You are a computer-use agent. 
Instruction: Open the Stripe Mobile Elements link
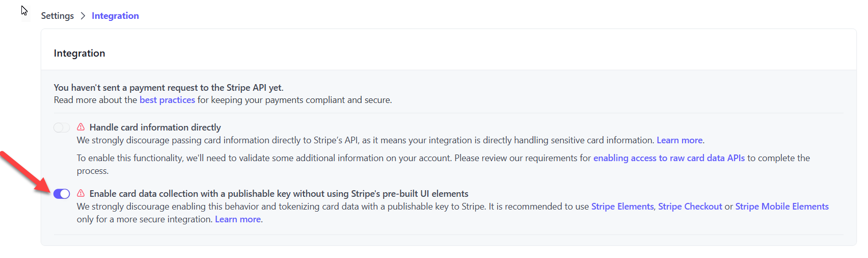click(x=781, y=207)
